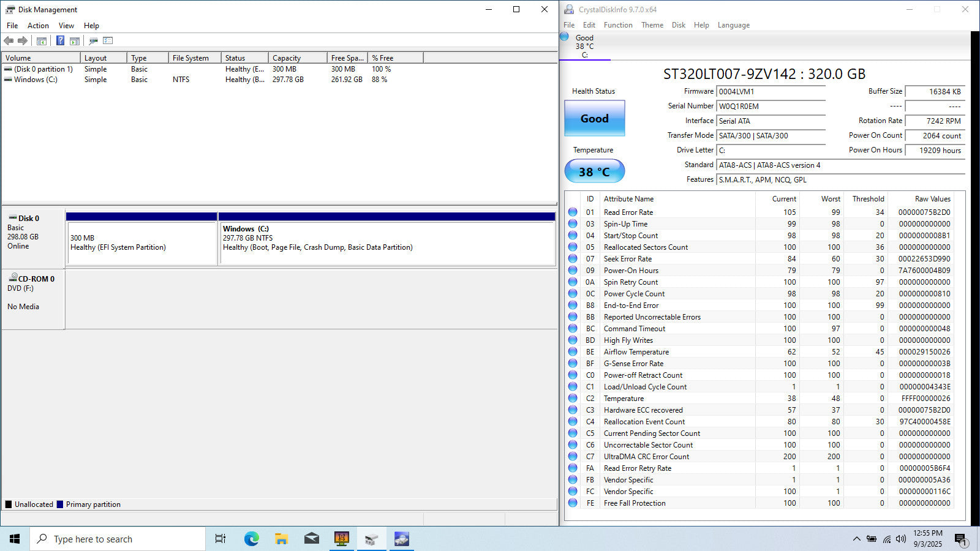Click the Primary partition legend swatch
The image size is (980, 551).
tap(60, 504)
